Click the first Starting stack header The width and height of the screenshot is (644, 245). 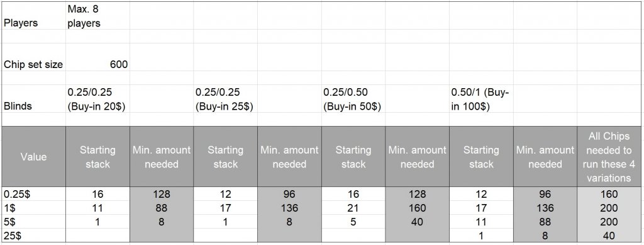97,157
